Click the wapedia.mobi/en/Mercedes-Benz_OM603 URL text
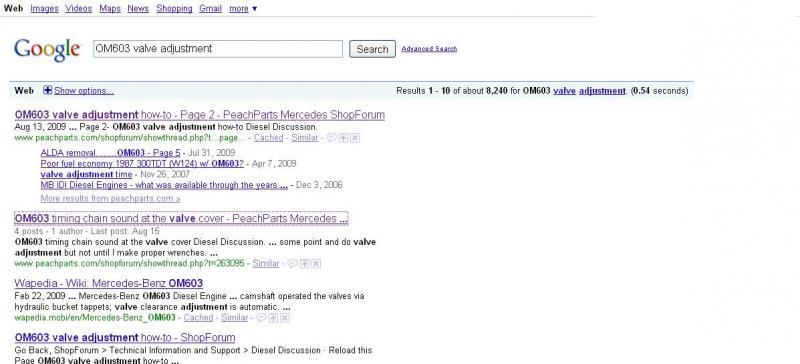 coord(95,318)
